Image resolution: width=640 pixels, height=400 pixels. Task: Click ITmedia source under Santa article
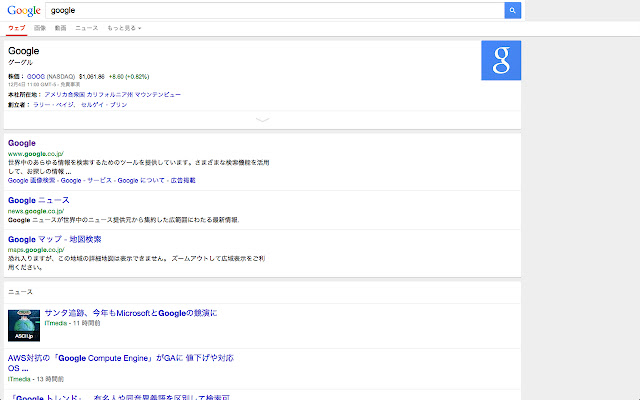tap(56, 323)
